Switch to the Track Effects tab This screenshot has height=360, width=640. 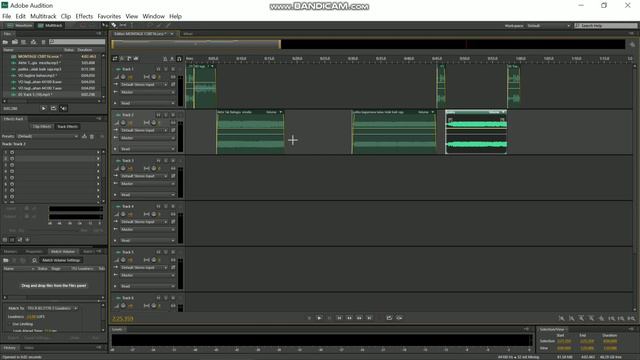tap(67, 127)
